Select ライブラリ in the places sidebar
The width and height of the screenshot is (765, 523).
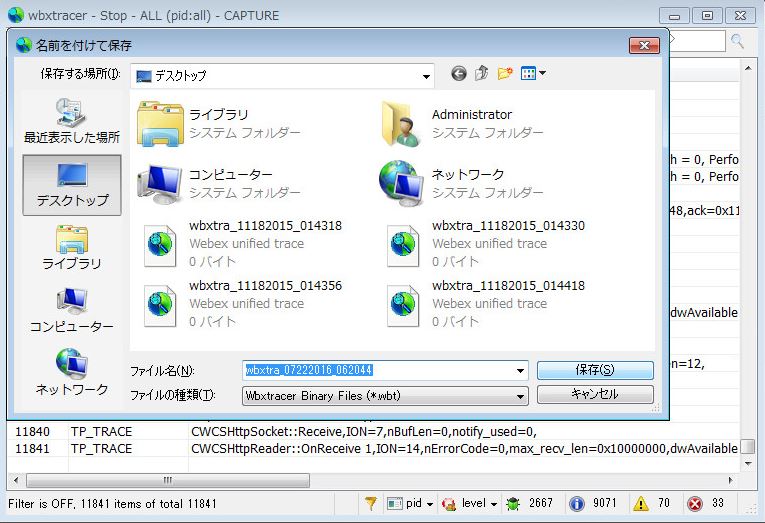(x=72, y=247)
